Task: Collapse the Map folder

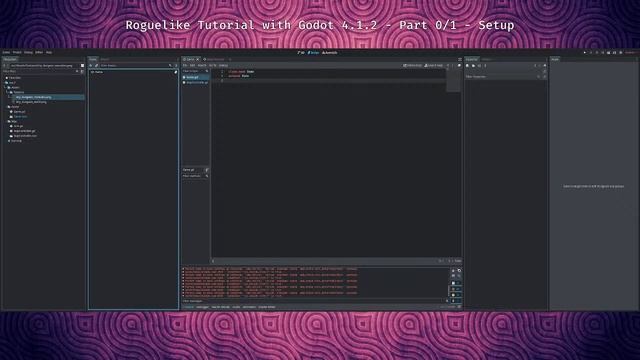Action: click(x=12, y=121)
